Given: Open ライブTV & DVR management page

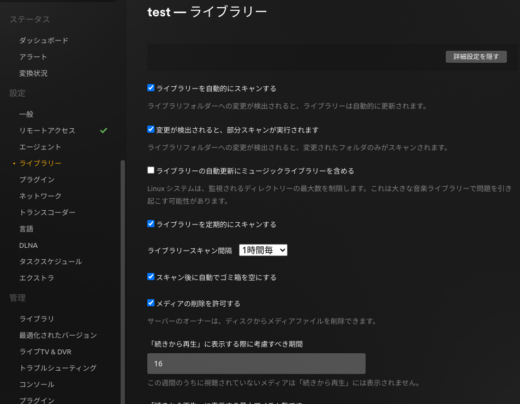Looking at the screenshot, I should [45, 352].
